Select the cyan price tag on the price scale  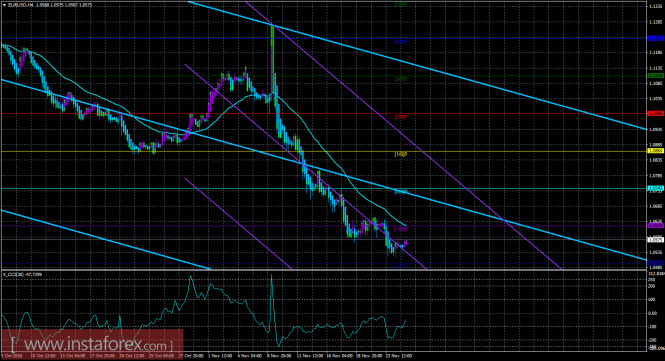[656, 188]
